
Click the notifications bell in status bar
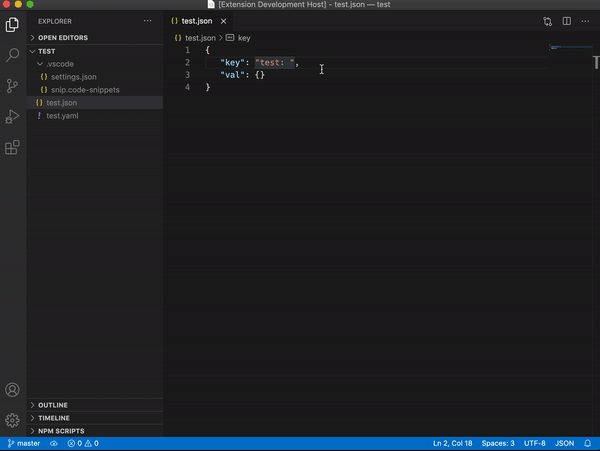pyautogui.click(x=588, y=443)
